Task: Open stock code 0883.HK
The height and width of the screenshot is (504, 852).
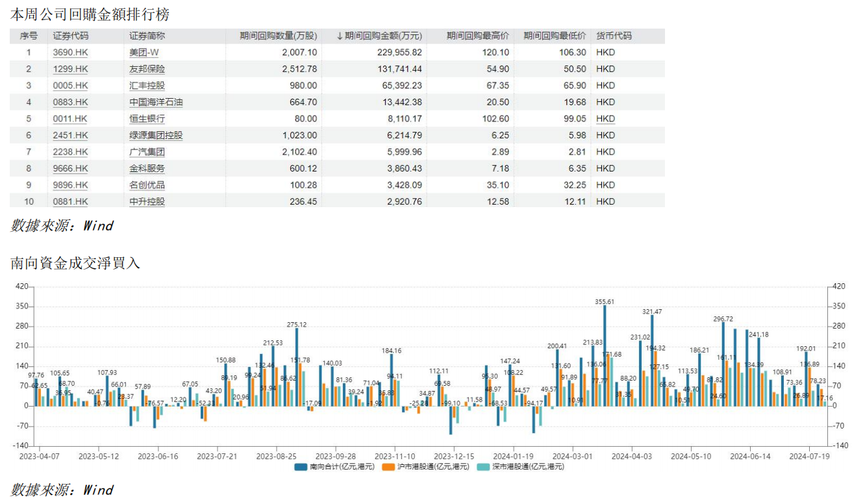Action: 70,102
